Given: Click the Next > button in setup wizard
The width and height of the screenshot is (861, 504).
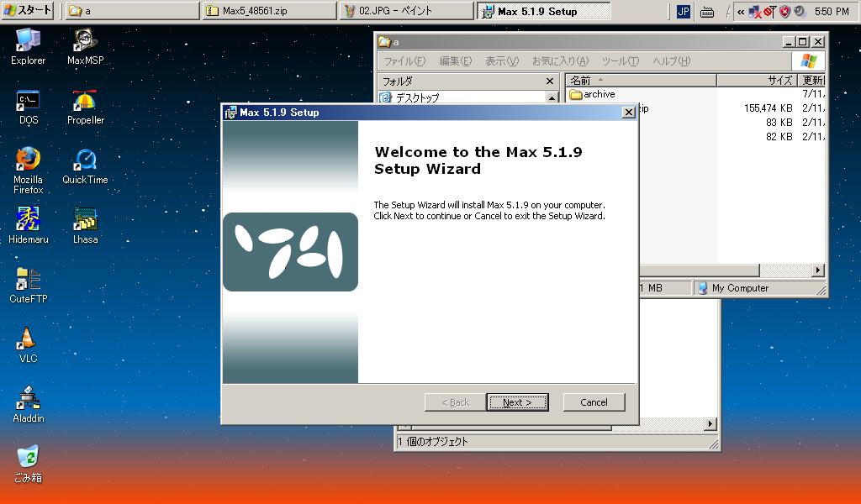Looking at the screenshot, I should coord(517,402).
